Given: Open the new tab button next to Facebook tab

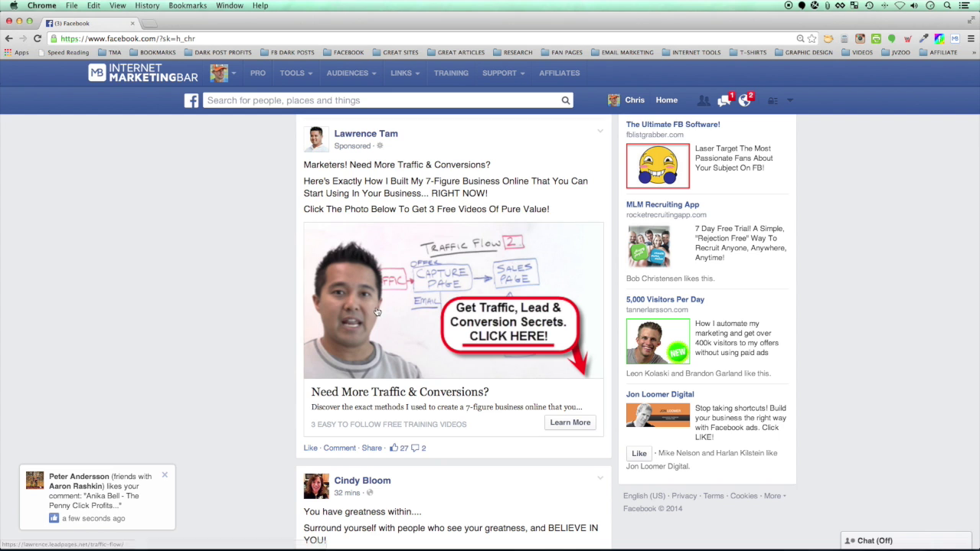Looking at the screenshot, I should point(149,23).
